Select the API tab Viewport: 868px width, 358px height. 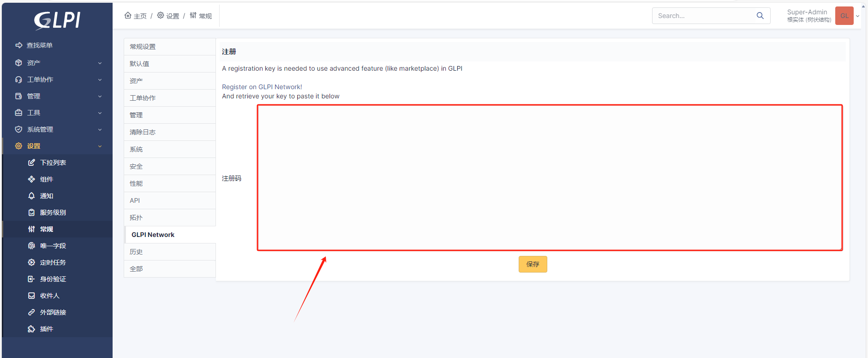170,200
